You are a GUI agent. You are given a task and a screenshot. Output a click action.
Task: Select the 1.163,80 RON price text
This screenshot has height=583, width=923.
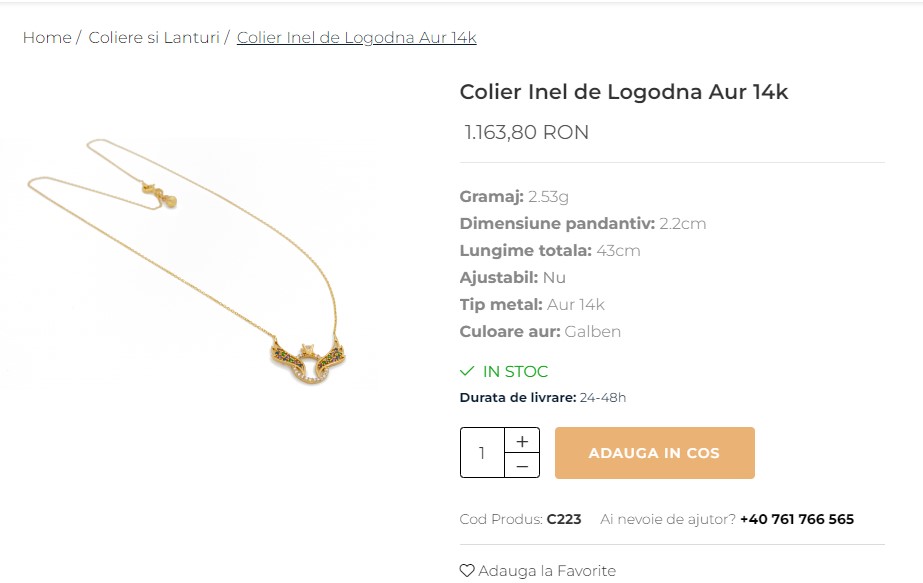click(x=526, y=132)
